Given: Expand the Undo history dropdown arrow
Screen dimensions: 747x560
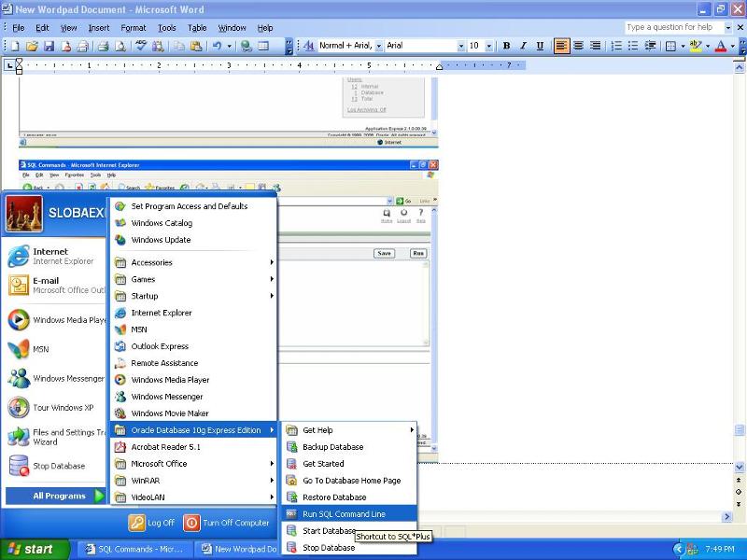Looking at the screenshot, I should (x=229, y=46).
